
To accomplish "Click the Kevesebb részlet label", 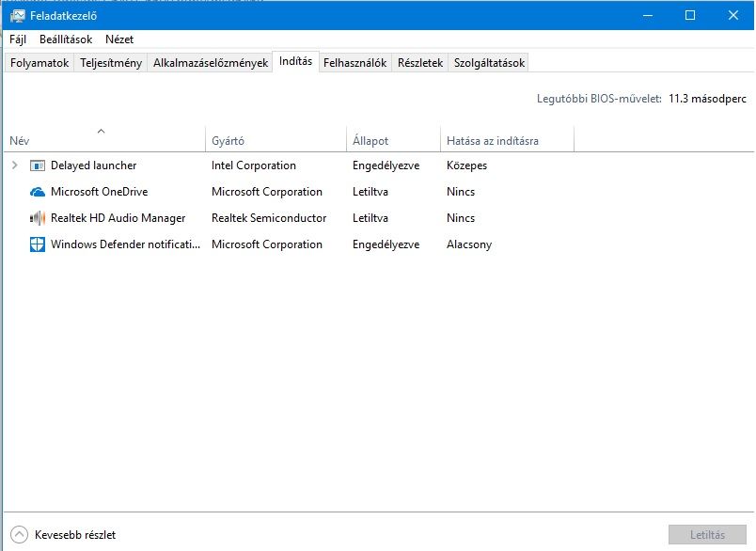I will (x=75, y=535).
